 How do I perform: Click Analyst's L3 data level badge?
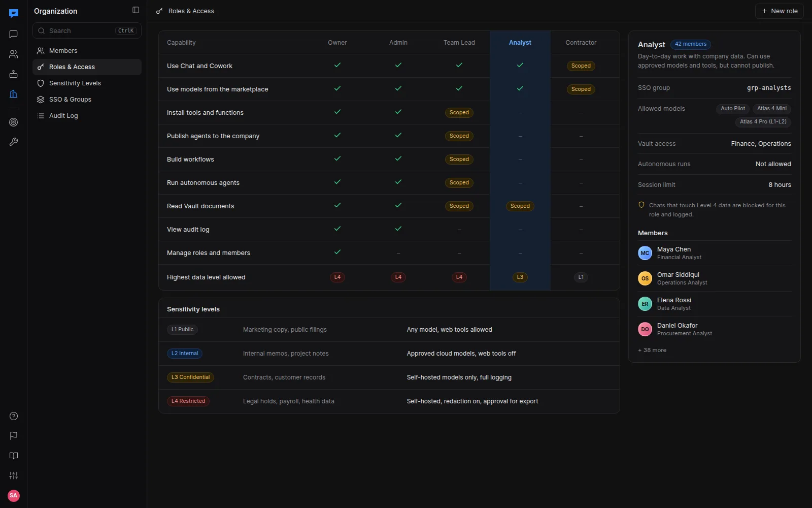pyautogui.click(x=520, y=277)
